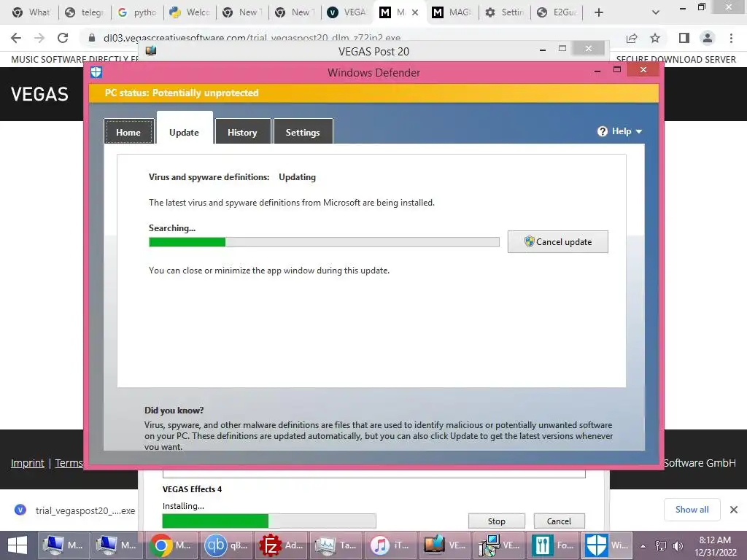Open a new Chrome tab with plus
Viewport: 747px width, 560px height.
coord(599,12)
